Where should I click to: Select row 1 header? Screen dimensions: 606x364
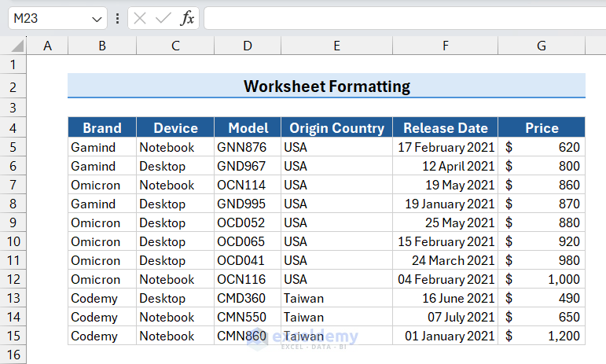[13, 64]
